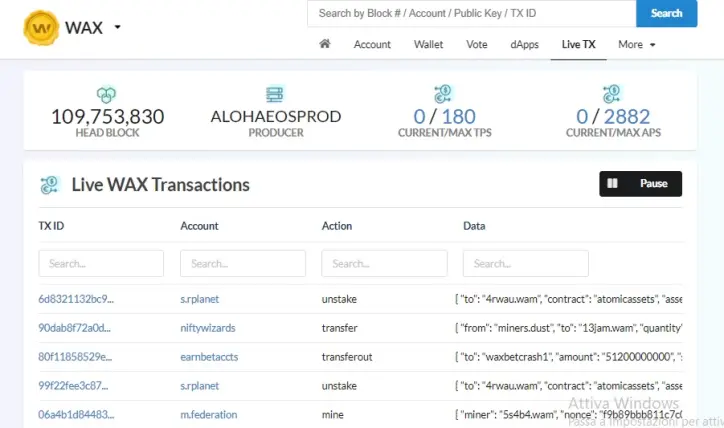Open the Account menu item

[x=372, y=44]
